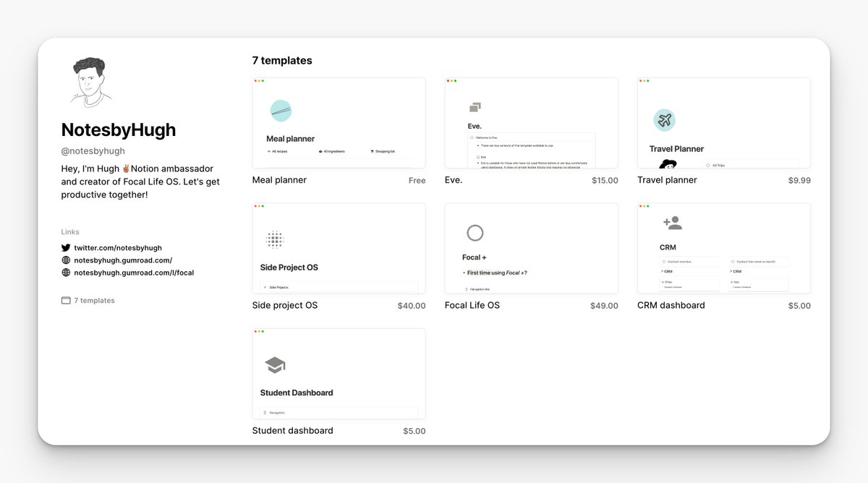The height and width of the screenshot is (483, 868).
Task: Open notesbyhugh.gumroad.com/l/focal link
Action: 134,273
